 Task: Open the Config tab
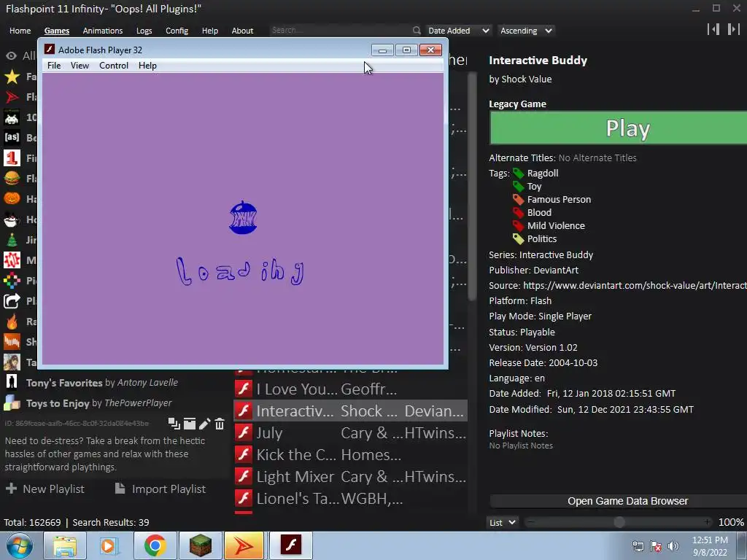coord(177,31)
